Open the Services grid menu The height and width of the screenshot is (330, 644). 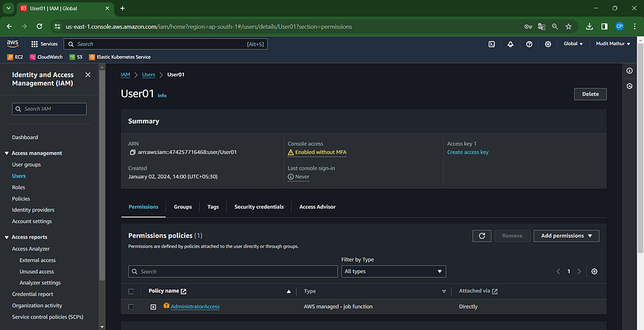44,44
